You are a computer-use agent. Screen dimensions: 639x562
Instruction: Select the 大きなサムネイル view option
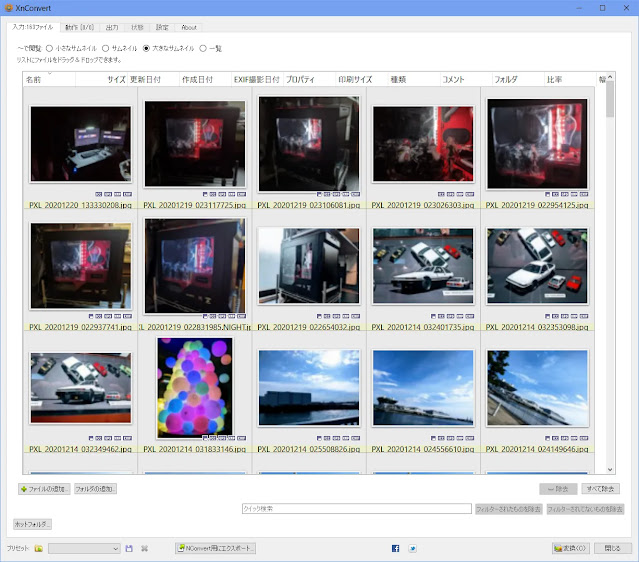coord(146,48)
